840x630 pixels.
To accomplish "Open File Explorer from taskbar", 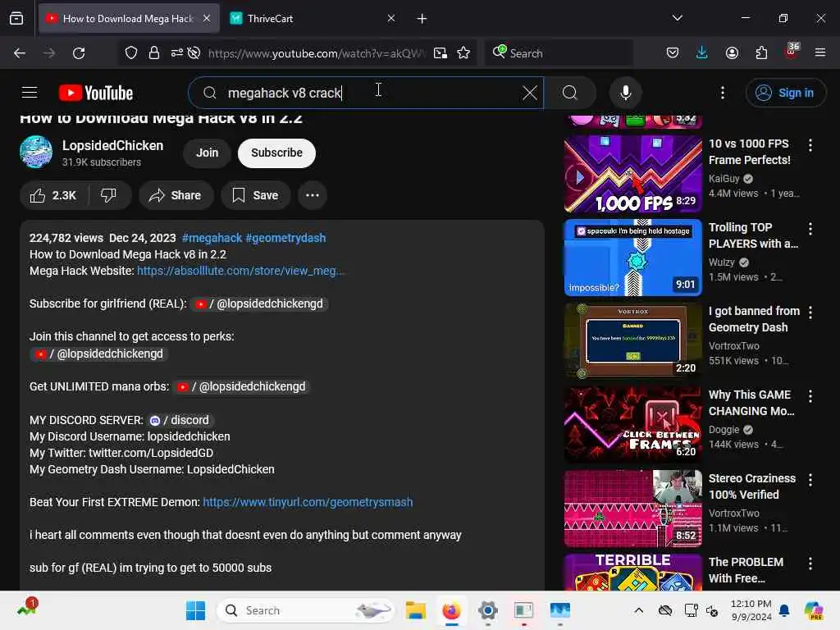I will click(x=415, y=610).
